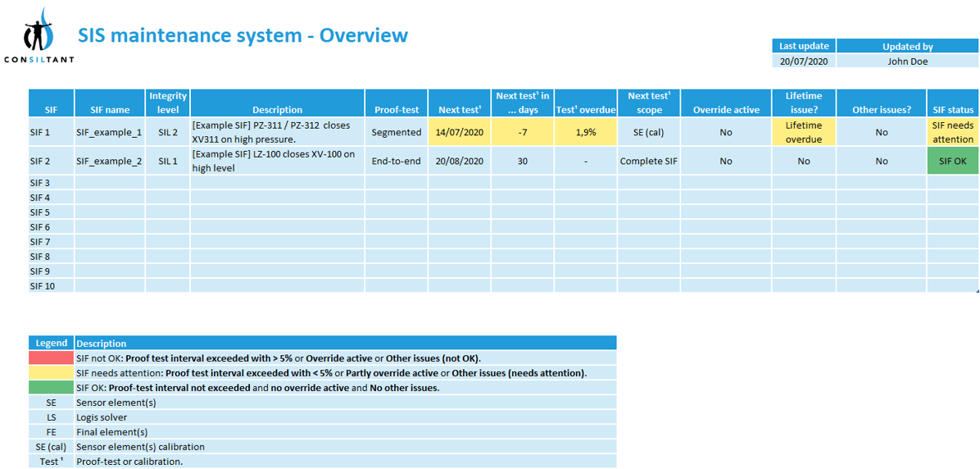Select the SIF_example_1 name cell
This screenshot has width=980, height=469.
pos(109,132)
